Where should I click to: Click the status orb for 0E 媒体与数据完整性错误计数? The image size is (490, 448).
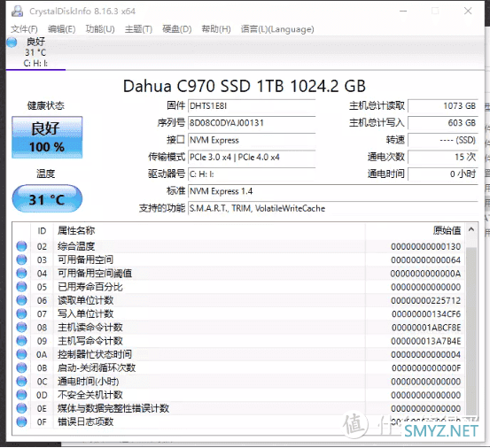21,408
